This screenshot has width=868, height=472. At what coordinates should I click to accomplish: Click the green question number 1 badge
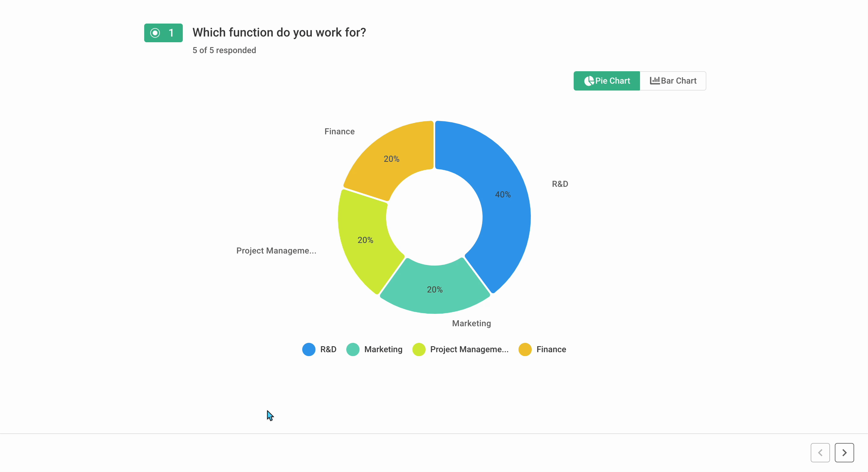coord(163,32)
